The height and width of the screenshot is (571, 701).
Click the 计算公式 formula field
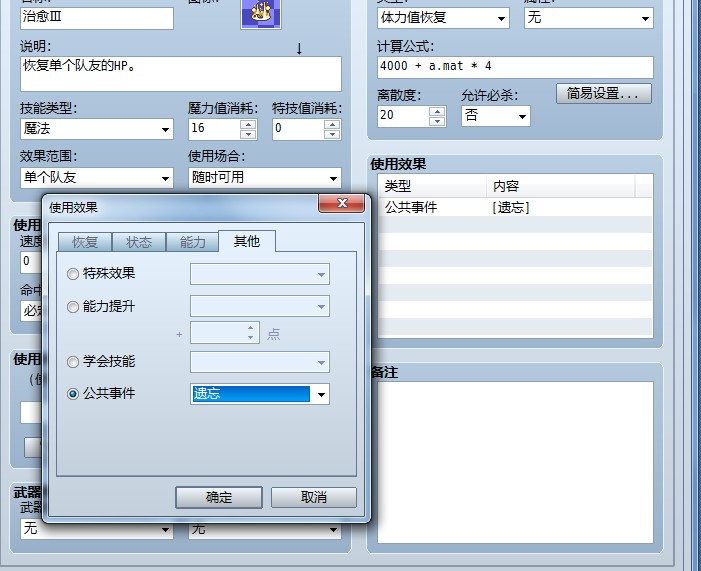(515, 67)
